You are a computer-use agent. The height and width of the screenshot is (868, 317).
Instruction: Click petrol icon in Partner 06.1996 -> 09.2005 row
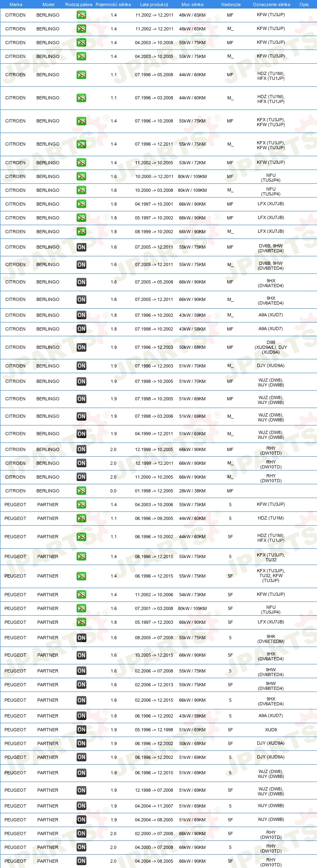[81, 518]
